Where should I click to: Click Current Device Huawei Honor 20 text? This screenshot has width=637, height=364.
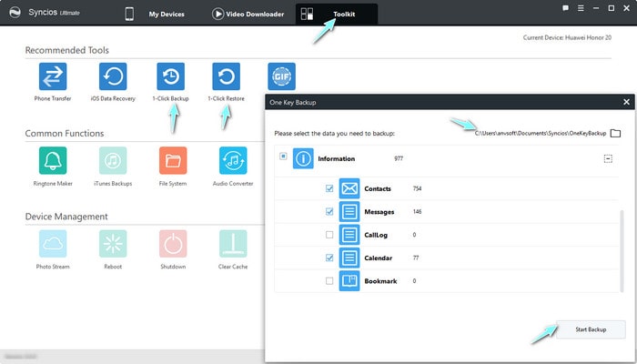click(567, 37)
